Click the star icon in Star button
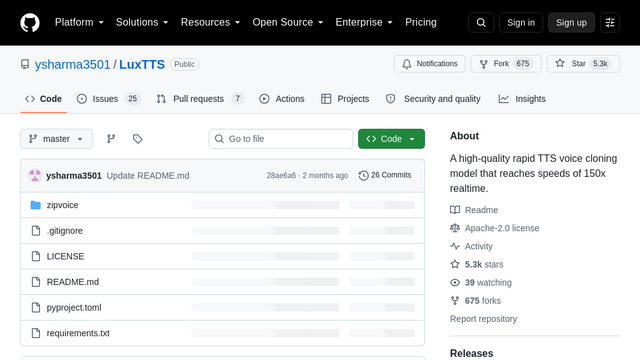Screen dimensions: 640x360 (x=560, y=64)
